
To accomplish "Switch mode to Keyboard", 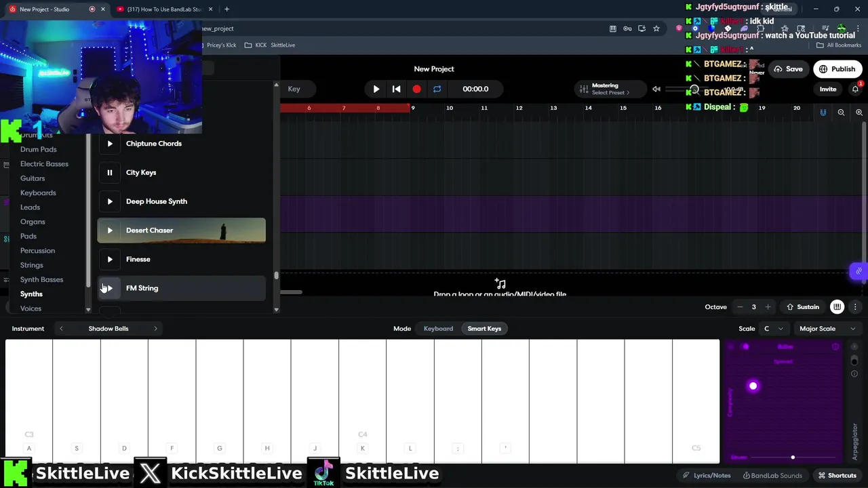I will (438, 329).
